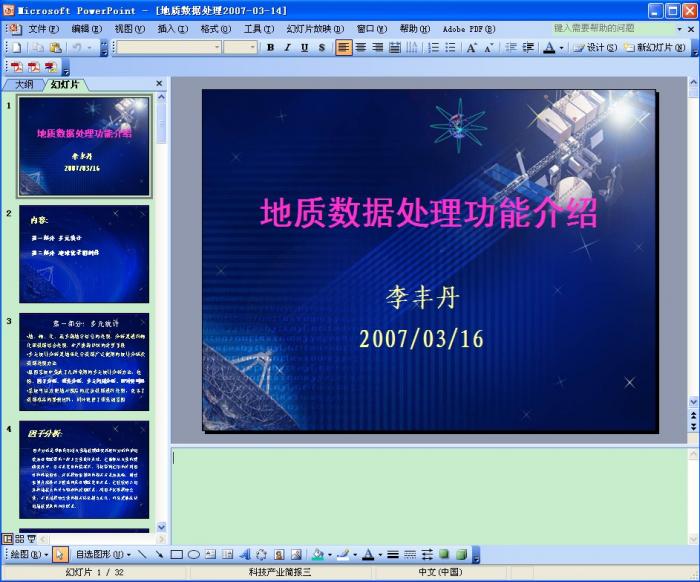The width and height of the screenshot is (700, 582).
Task: Toggle italic text formatting
Action: tap(288, 47)
